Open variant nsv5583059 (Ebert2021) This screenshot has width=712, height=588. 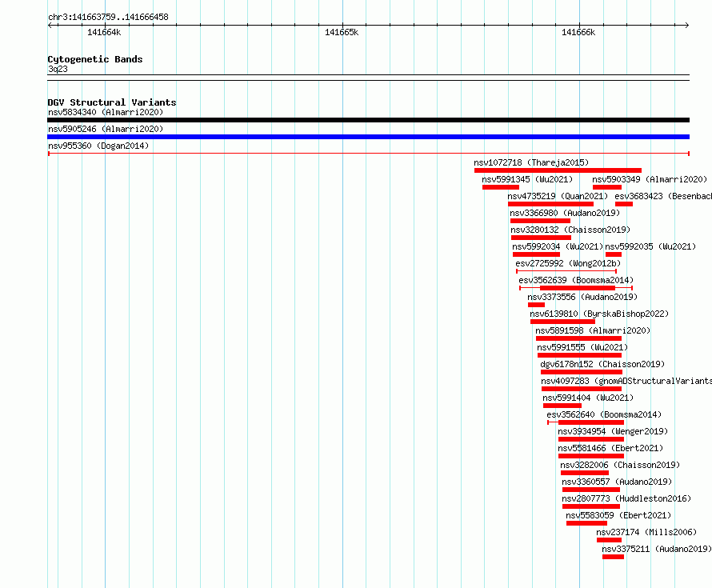(x=618, y=515)
